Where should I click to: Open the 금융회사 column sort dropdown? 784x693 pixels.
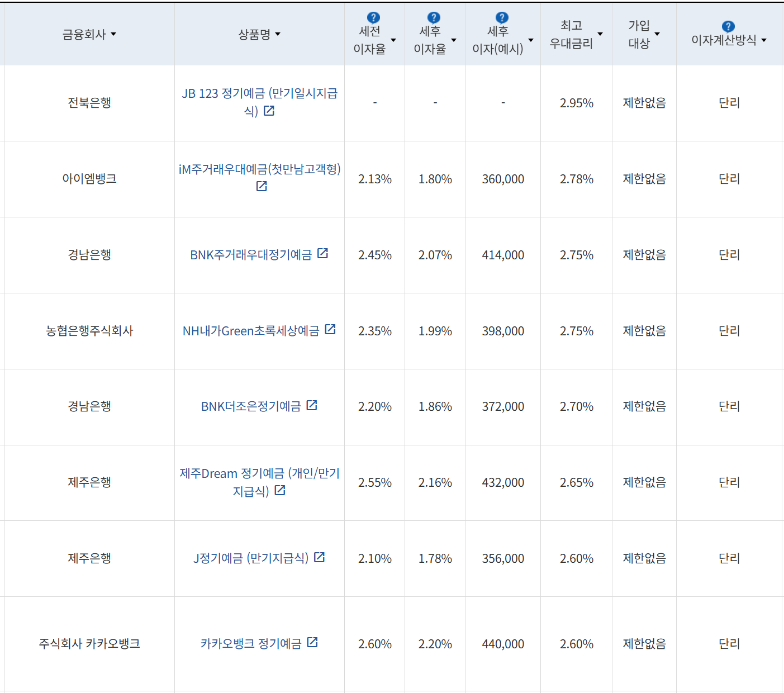click(113, 34)
